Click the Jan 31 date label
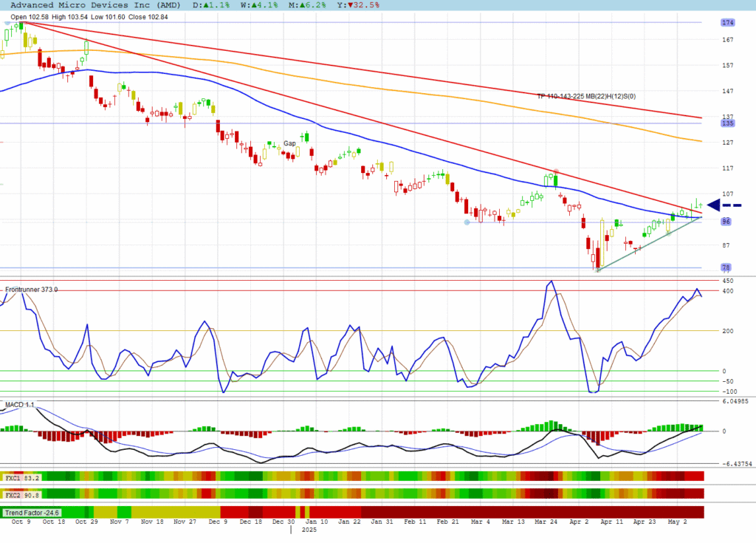The height and width of the screenshot is (543, 756). coord(382,522)
